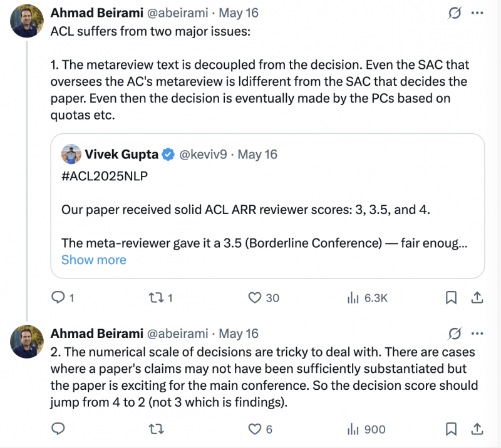Open more options menu on first tweet
Screen dimensions: 501x448
tap(477, 13)
